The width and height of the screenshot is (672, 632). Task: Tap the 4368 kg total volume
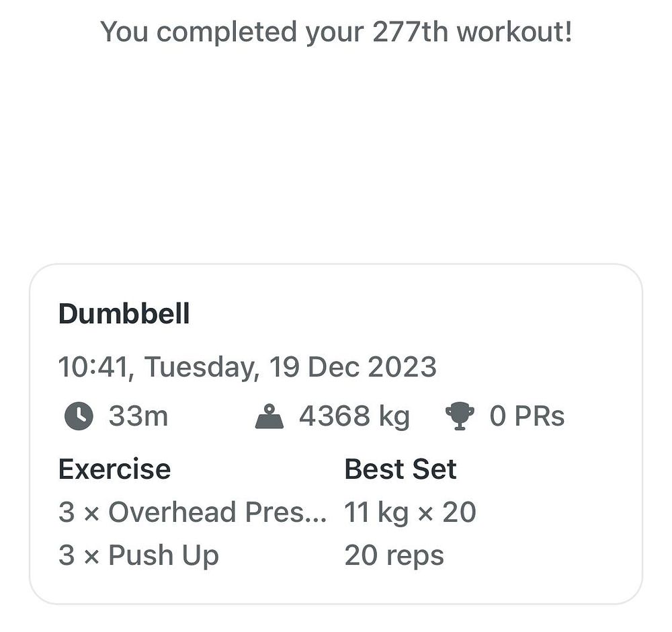pyautogui.click(x=354, y=416)
